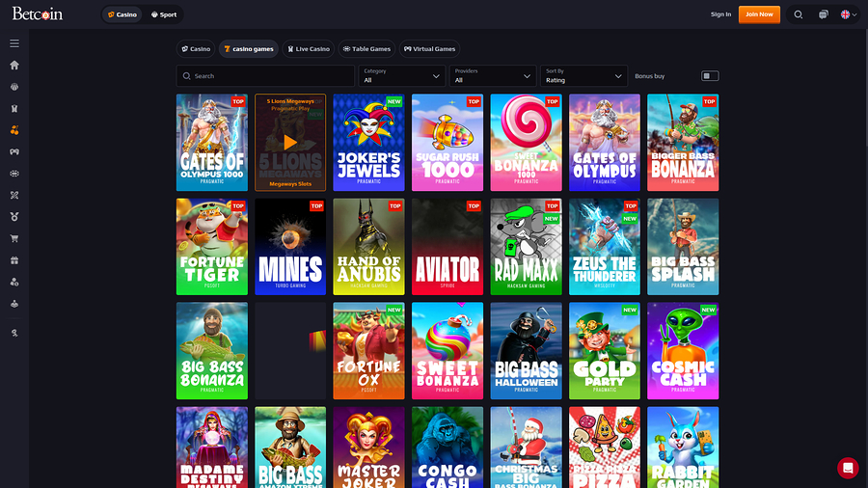The width and height of the screenshot is (868, 488).
Task: Open Sweet Bonanza 1000 thumbnail
Action: click(x=526, y=142)
